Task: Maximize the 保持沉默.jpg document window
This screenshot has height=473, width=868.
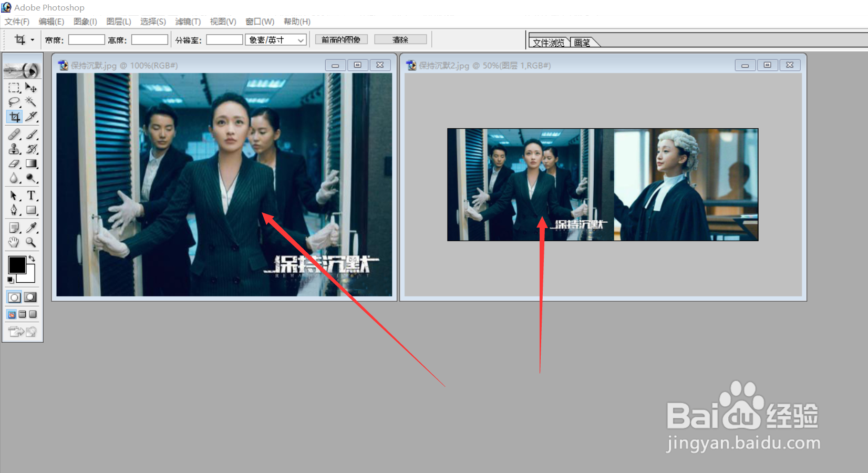Action: click(358, 65)
